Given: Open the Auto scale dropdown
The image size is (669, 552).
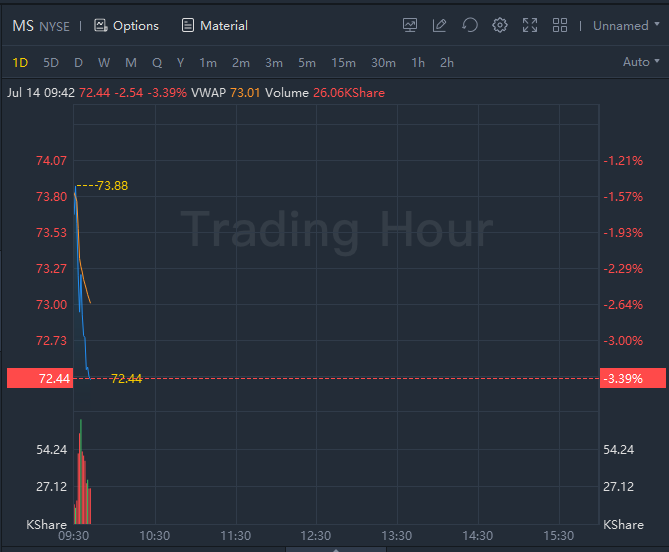Looking at the screenshot, I should tap(641, 62).
